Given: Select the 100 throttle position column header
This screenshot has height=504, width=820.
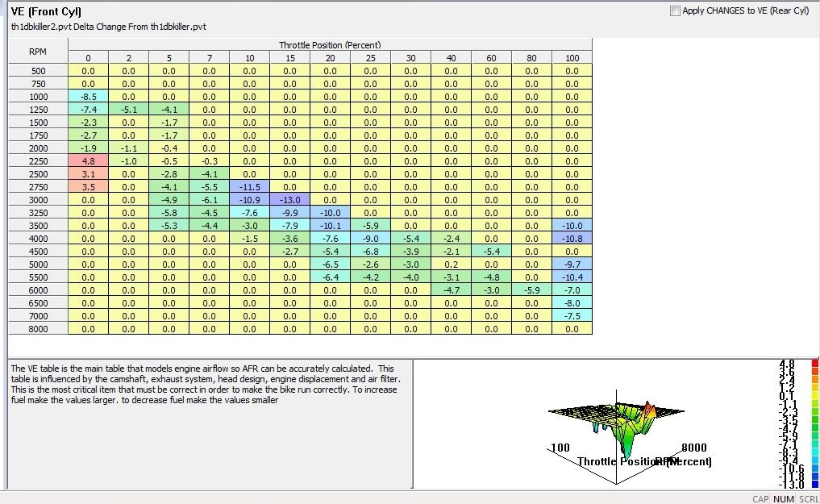Looking at the screenshot, I should coord(572,58).
